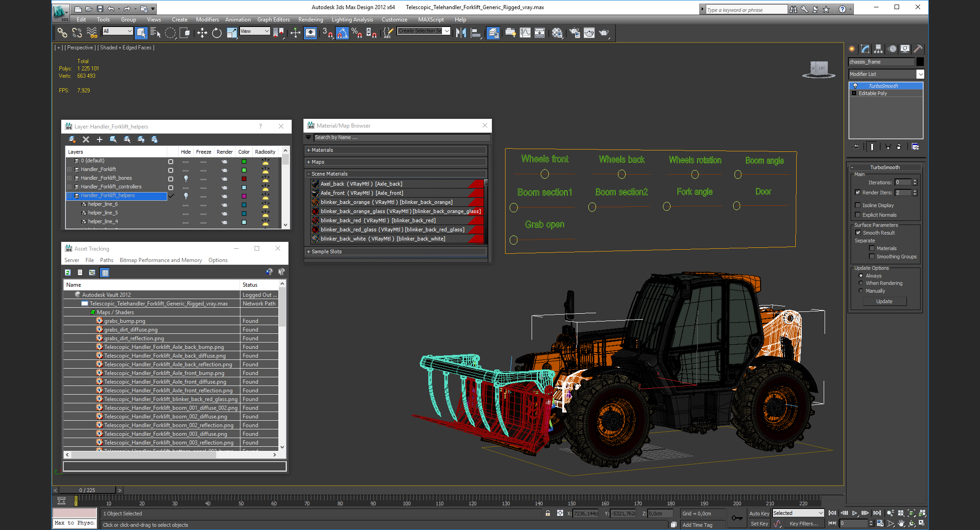Choose the Select and Move tool
This screenshot has width=980, height=530.
point(202,32)
